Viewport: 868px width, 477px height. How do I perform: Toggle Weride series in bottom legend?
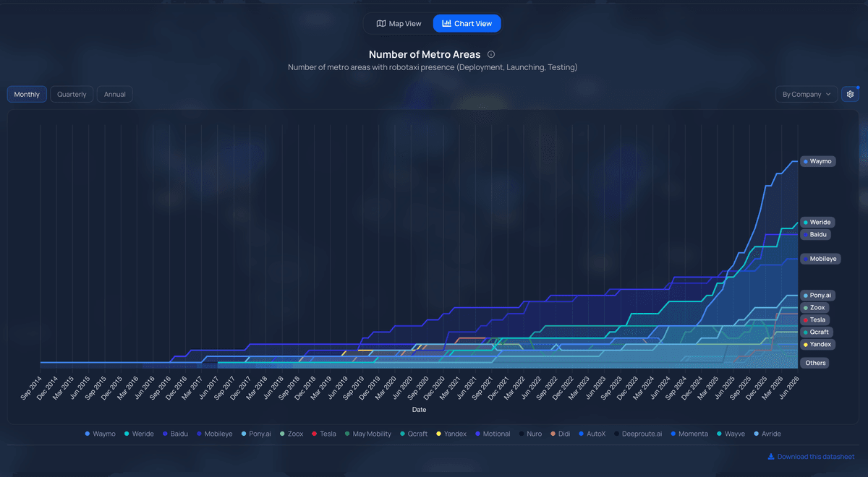click(139, 434)
